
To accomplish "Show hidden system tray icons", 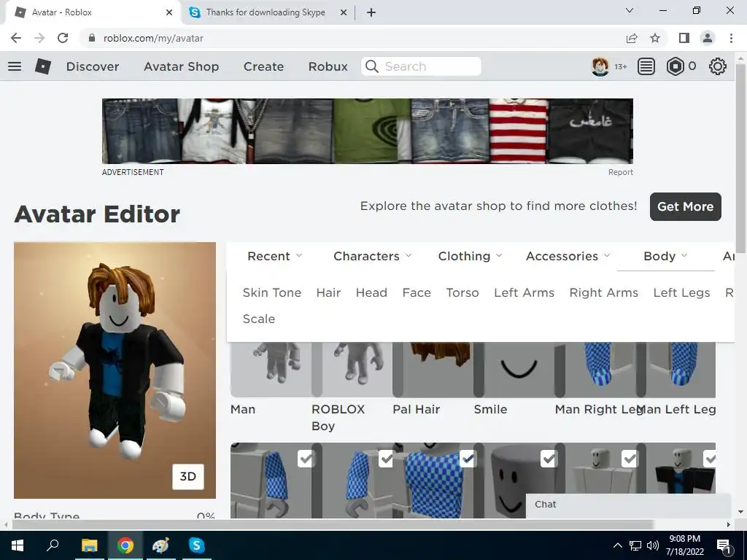I will (x=617, y=545).
